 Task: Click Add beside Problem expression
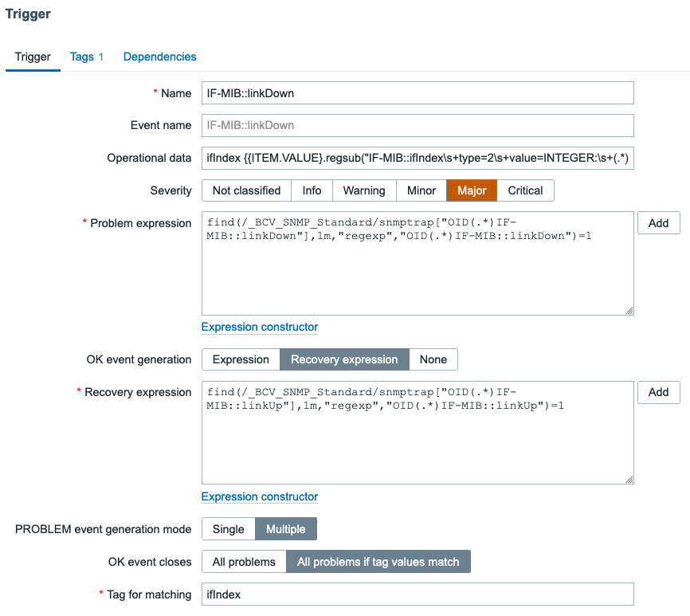[x=658, y=223]
